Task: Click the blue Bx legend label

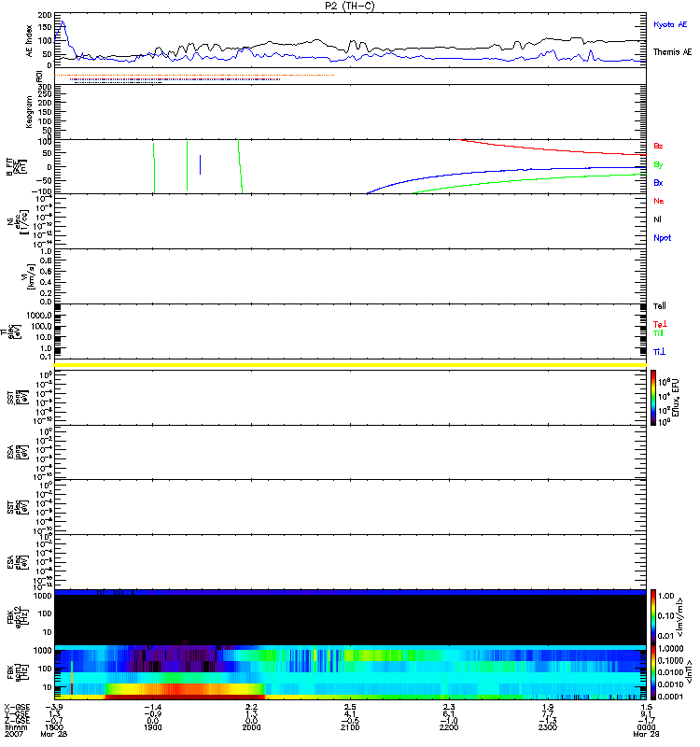Action: pyautogui.click(x=658, y=182)
